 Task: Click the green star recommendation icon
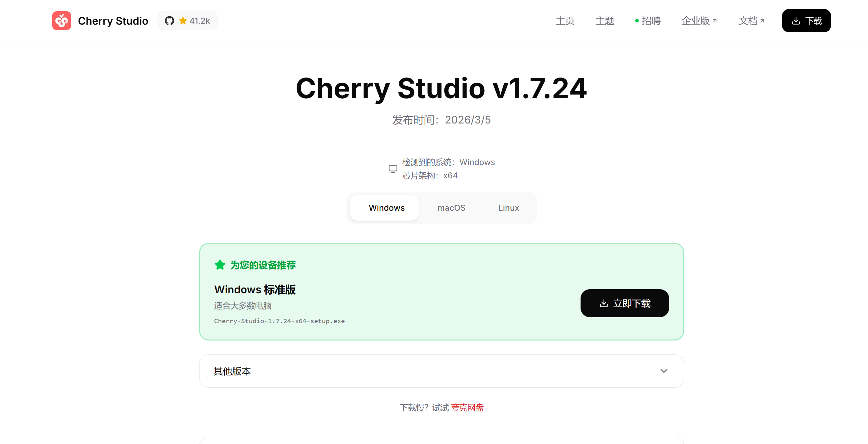point(220,265)
